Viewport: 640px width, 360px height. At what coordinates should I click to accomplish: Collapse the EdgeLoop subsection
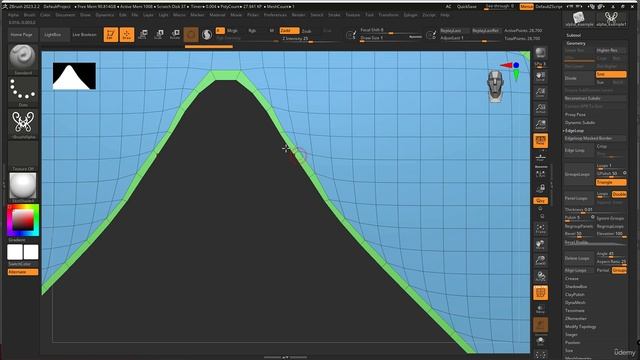pyautogui.click(x=574, y=131)
